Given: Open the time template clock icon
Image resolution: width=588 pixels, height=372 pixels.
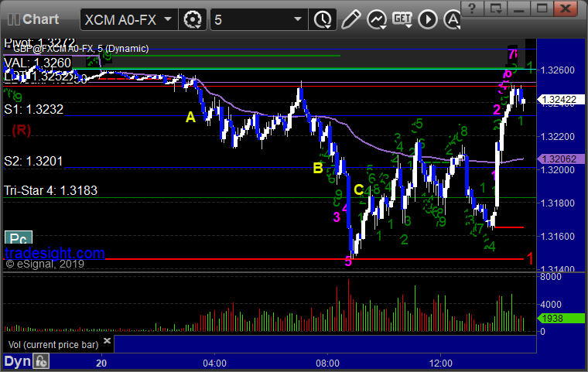Looking at the screenshot, I should point(322,19).
